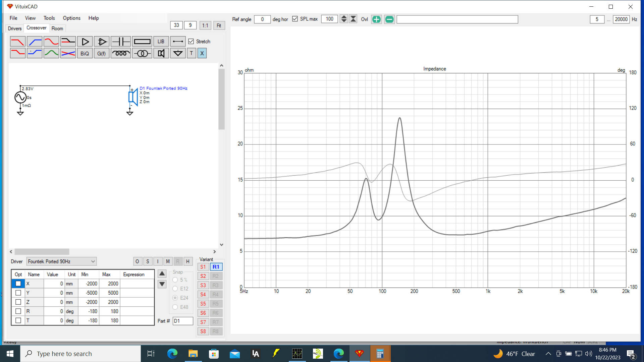Add a BiQ biquad block

(85, 53)
